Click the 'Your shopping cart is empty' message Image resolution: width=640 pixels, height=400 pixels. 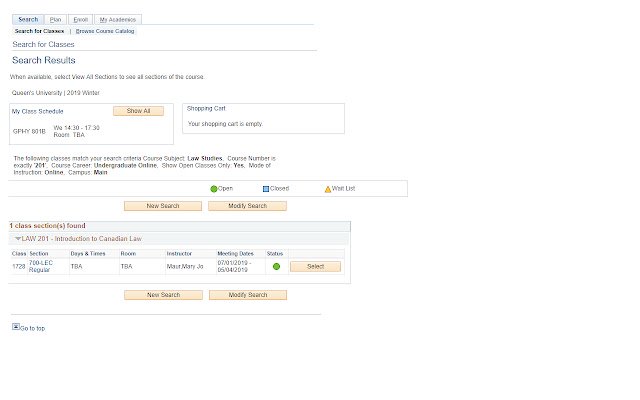pos(225,124)
